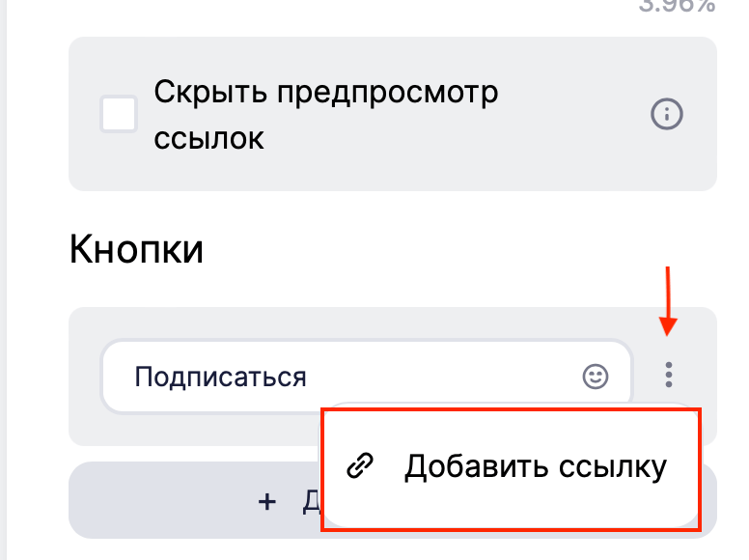Screen dimensions: 749x560
Task: Show the tooltip about hiding link previews
Action: [x=667, y=114]
